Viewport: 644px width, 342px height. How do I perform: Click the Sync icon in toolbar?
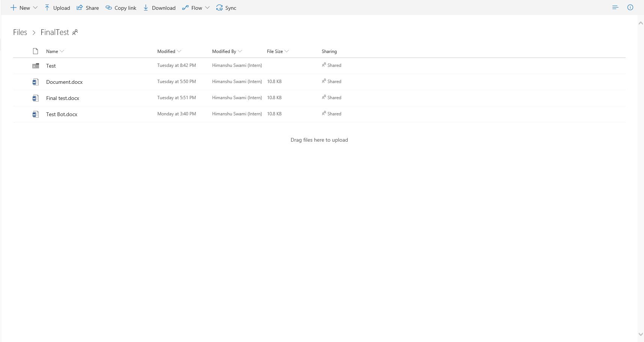click(x=219, y=8)
